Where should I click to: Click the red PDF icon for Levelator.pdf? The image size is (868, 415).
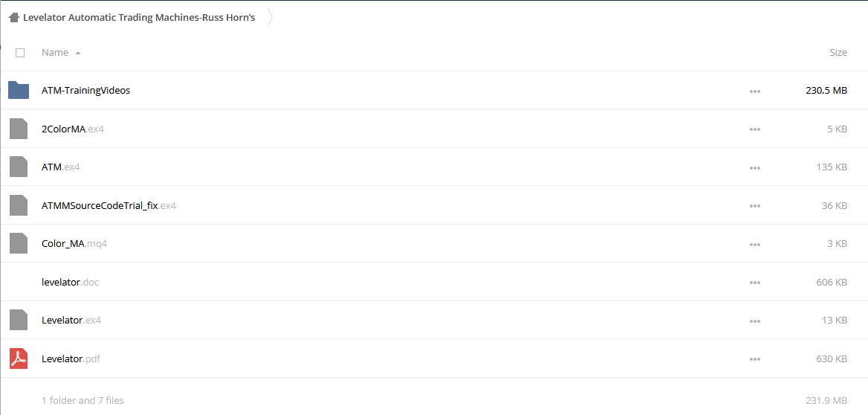[x=19, y=358]
